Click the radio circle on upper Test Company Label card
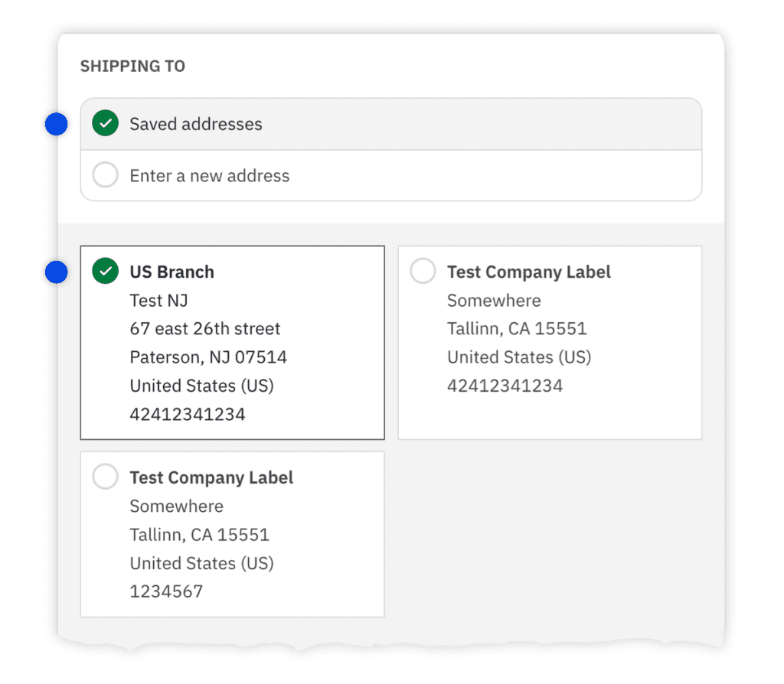This screenshot has width=784, height=684. [x=423, y=271]
